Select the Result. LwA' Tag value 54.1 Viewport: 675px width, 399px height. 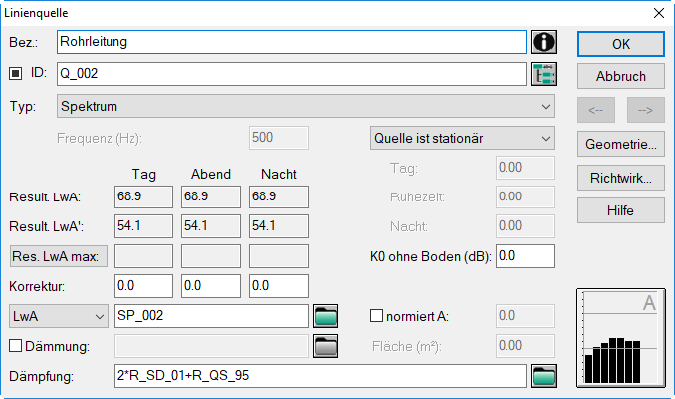[143, 226]
